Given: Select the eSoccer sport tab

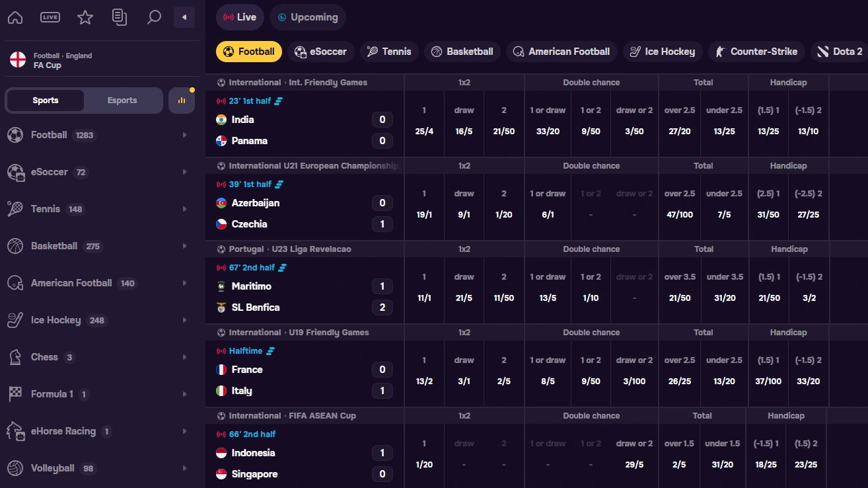Looking at the screenshot, I should coord(321,52).
